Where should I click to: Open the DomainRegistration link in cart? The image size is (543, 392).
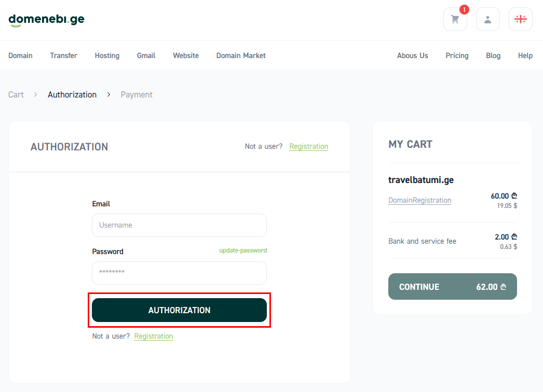[420, 200]
